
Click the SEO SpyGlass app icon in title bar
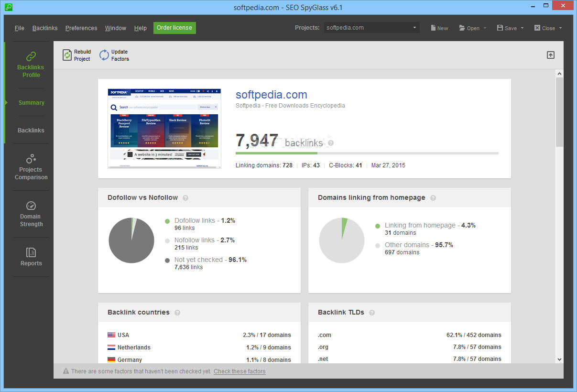[8, 7]
